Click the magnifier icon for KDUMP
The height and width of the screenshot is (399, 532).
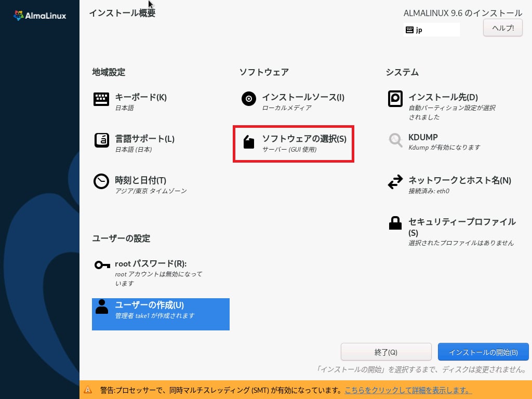click(x=395, y=140)
